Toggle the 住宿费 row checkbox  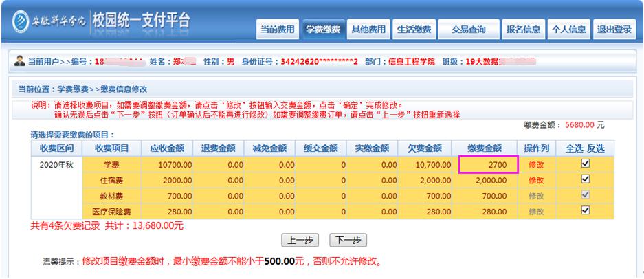coord(586,179)
